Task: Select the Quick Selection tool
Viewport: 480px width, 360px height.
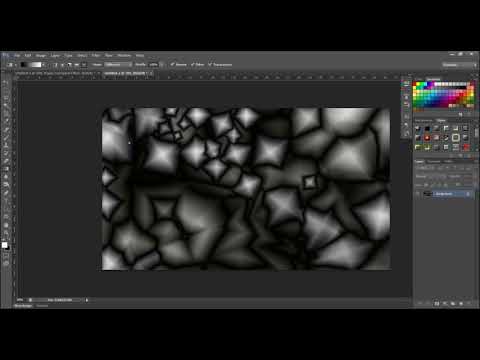Action: click(x=6, y=106)
